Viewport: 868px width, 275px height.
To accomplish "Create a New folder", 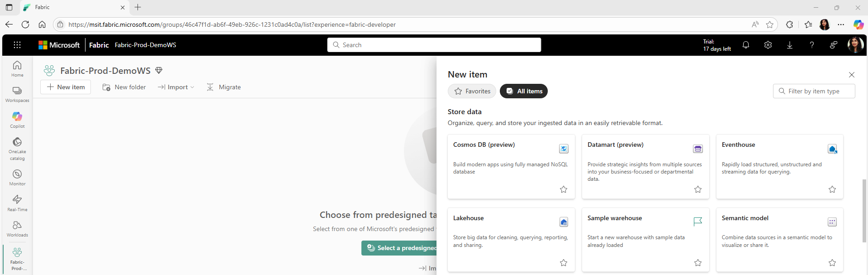I will 124,87.
